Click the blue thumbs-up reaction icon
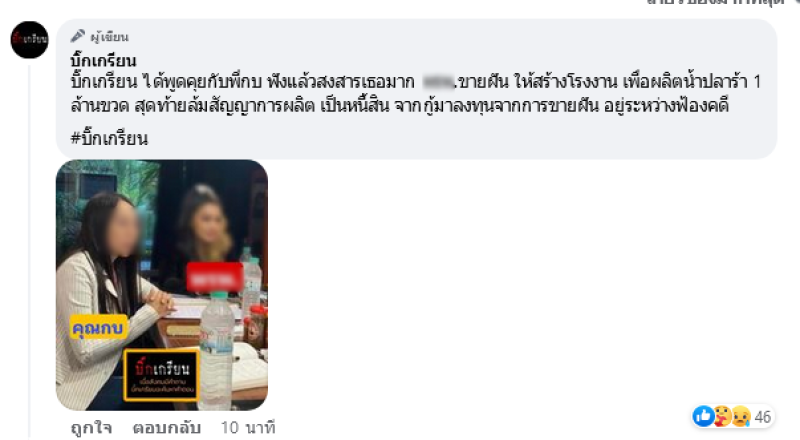 (x=703, y=417)
